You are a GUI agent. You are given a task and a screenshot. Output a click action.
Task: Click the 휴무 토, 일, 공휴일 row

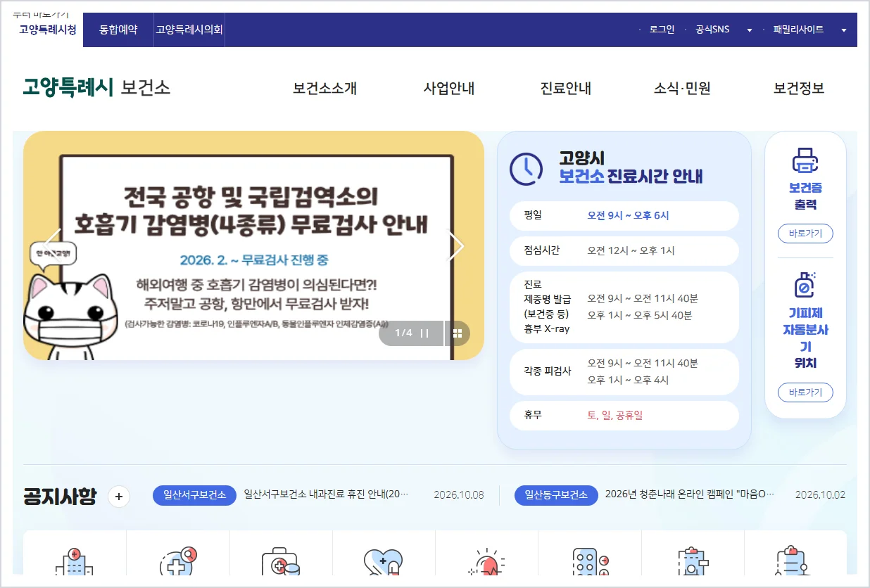(624, 416)
